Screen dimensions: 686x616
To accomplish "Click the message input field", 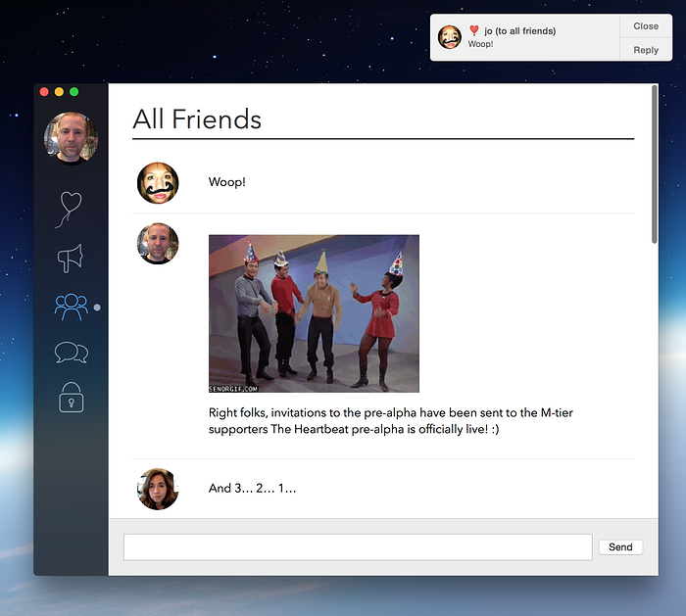I will (x=358, y=546).
